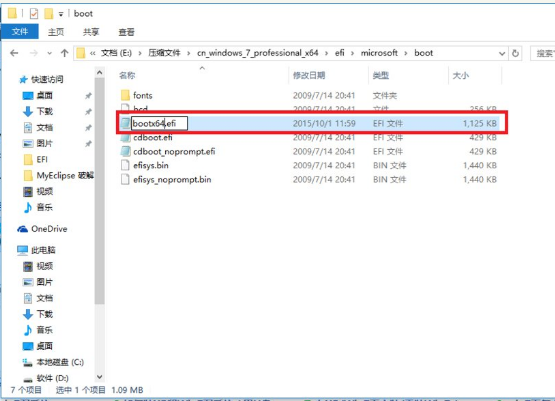The width and height of the screenshot is (555, 401).
Task: Click microsoft in the address path
Action: click(x=379, y=53)
